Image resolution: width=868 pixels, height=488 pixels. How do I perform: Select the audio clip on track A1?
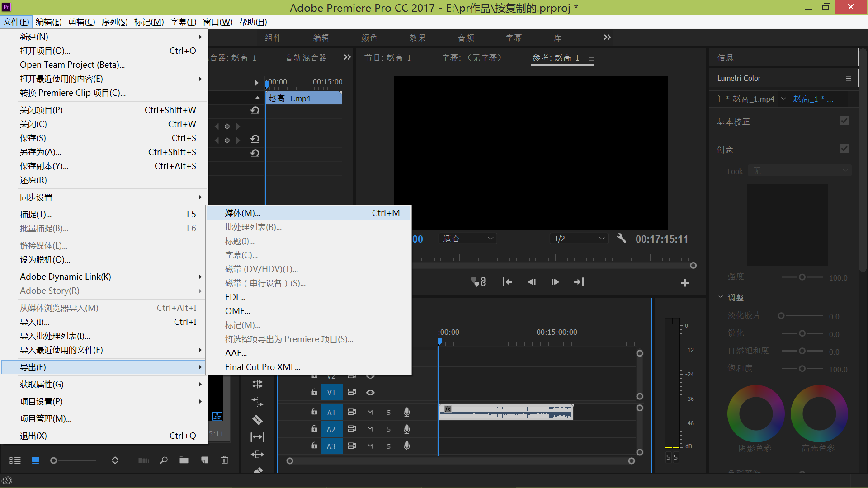click(505, 412)
